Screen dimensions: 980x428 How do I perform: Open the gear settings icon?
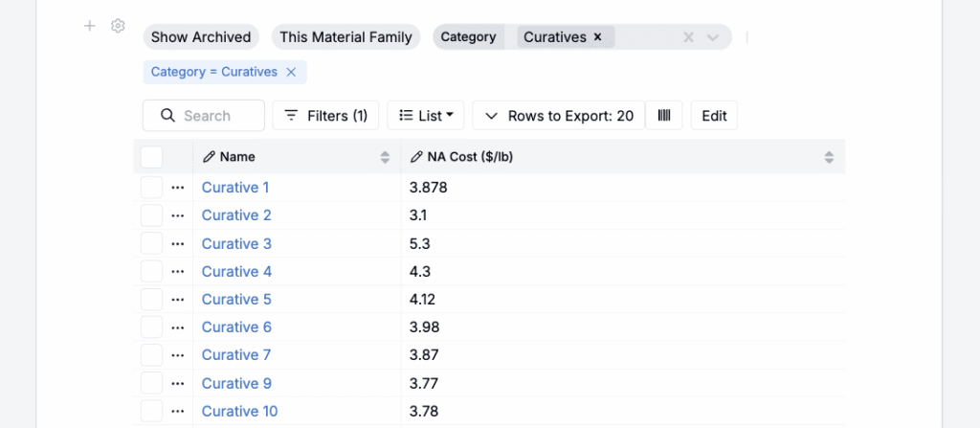[118, 26]
